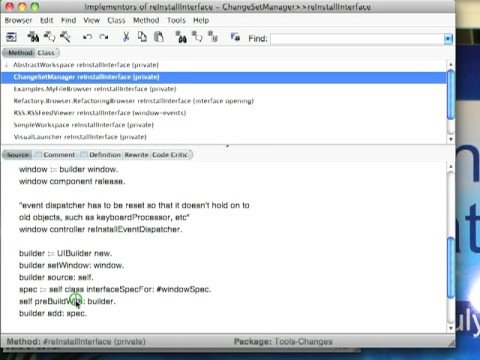Viewport: 480px width, 360px height.
Task: Click code line 'builder := UIBuilder new.'
Action: pyautogui.click(x=65, y=253)
